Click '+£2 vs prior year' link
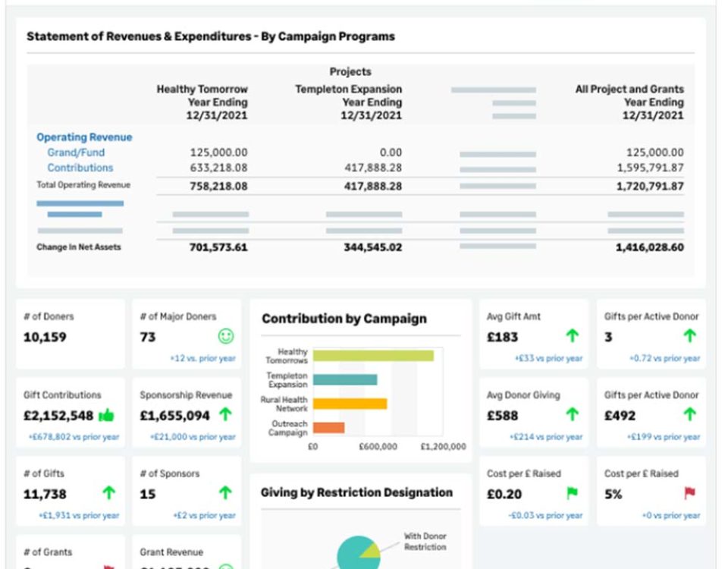The image size is (728, 569). pyautogui.click(x=204, y=515)
